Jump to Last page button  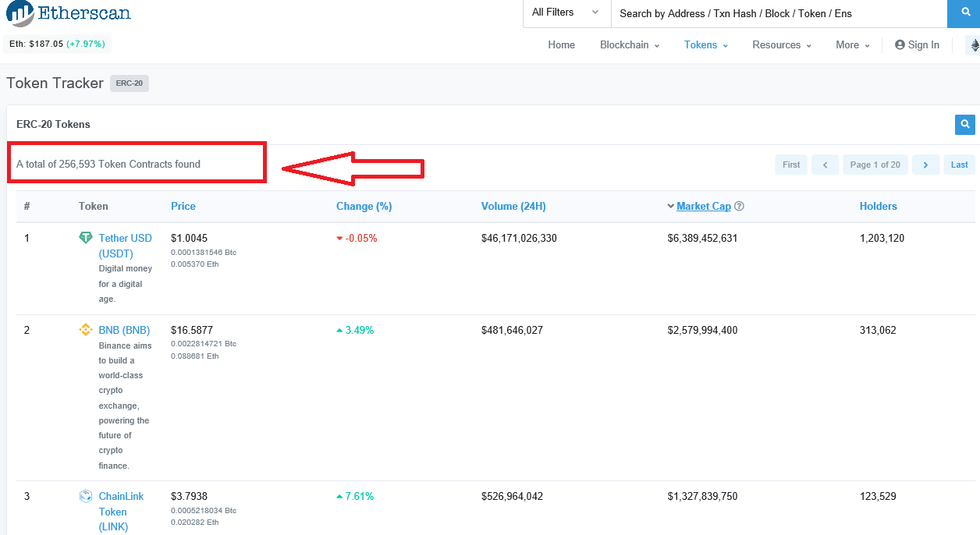960,165
